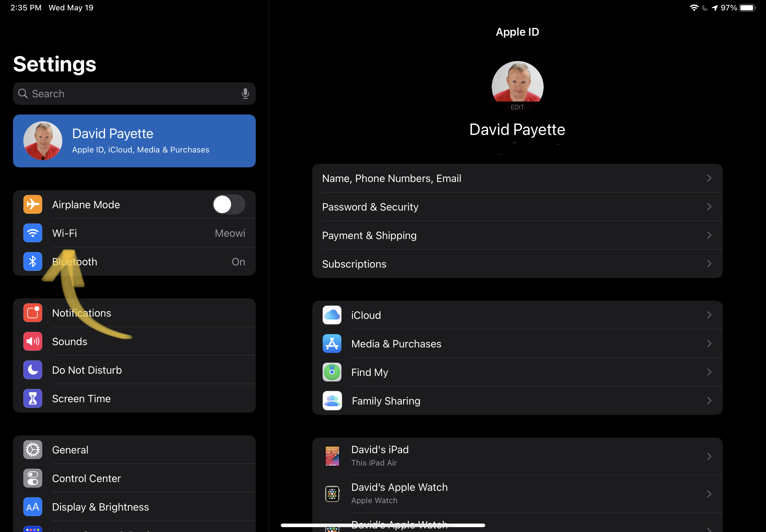Open Find My settings
This screenshot has width=766, height=532.
(517, 372)
